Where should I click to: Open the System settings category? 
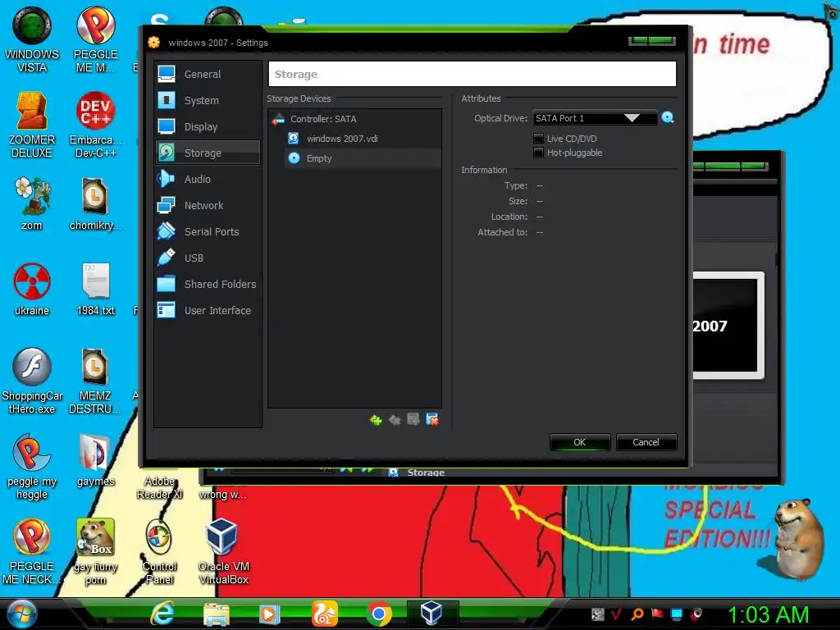pyautogui.click(x=208, y=100)
